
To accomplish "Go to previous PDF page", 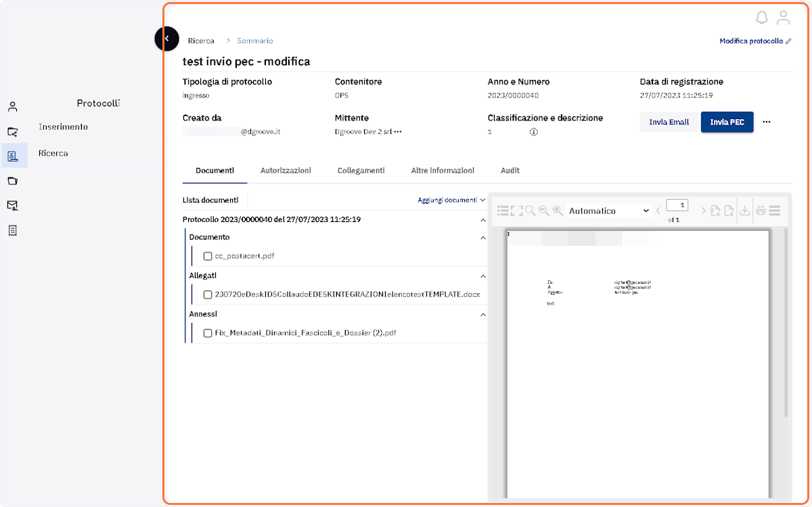I will (x=658, y=211).
